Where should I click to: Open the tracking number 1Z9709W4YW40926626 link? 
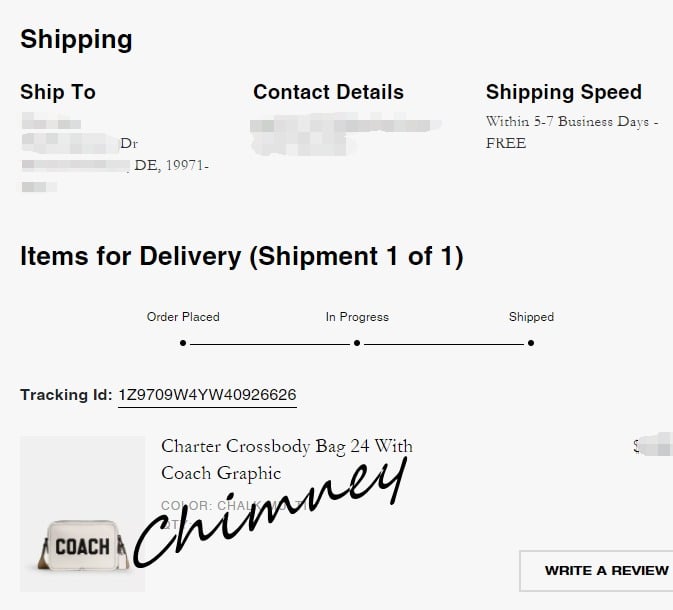point(207,395)
